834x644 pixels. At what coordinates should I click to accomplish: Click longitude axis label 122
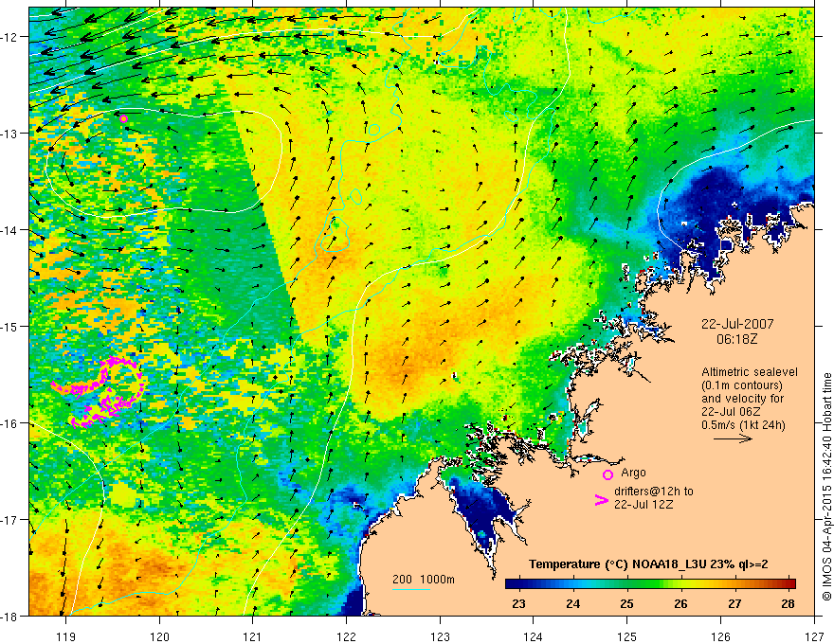[346, 636]
